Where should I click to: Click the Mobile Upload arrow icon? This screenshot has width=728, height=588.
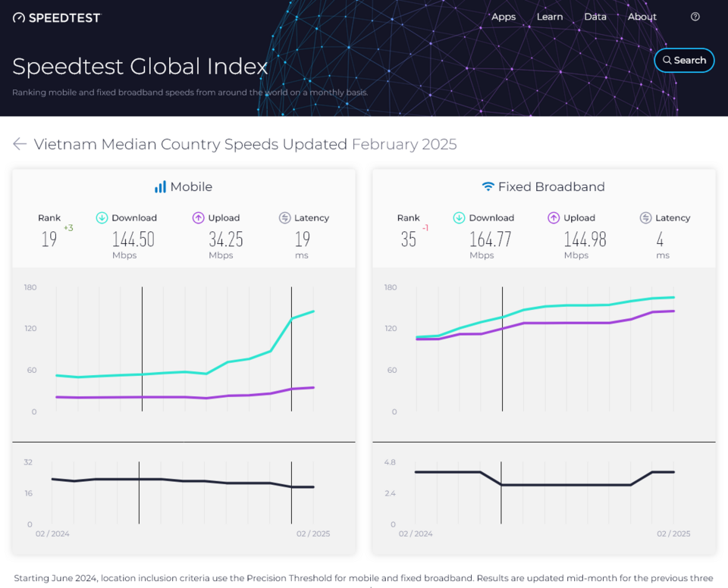click(x=198, y=217)
